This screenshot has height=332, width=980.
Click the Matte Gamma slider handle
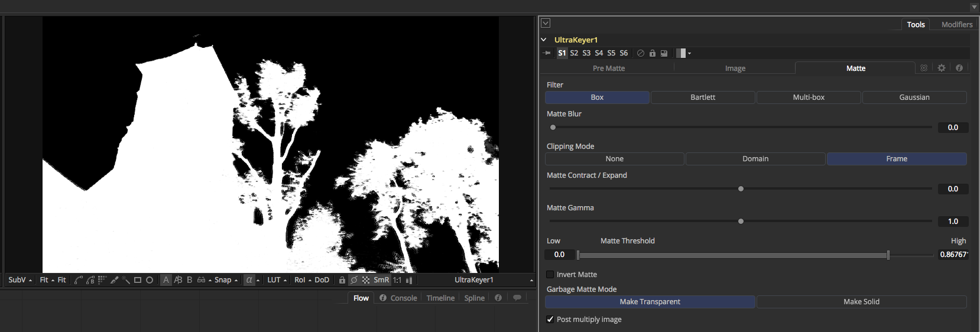pyautogui.click(x=741, y=222)
